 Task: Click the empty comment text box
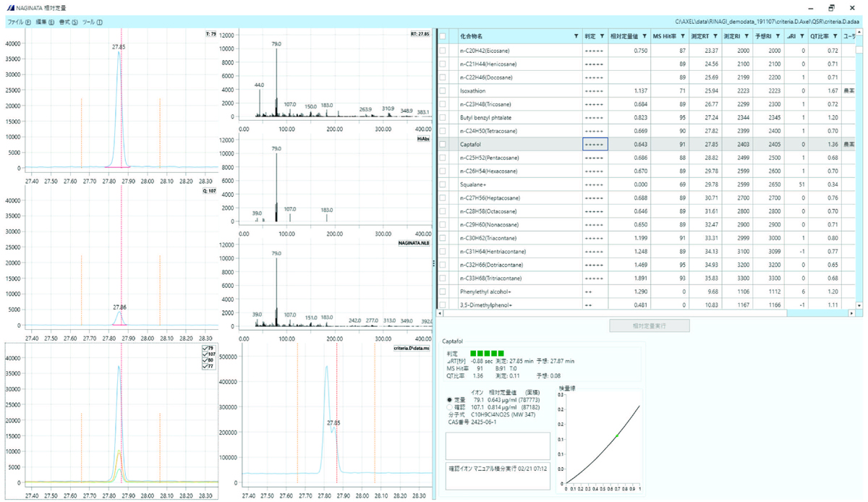498,446
